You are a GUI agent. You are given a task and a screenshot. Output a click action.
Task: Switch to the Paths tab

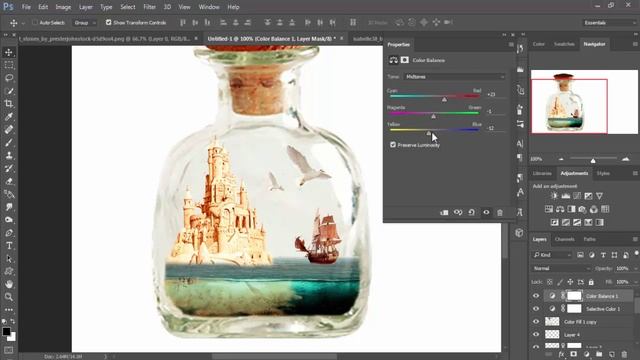(x=589, y=239)
